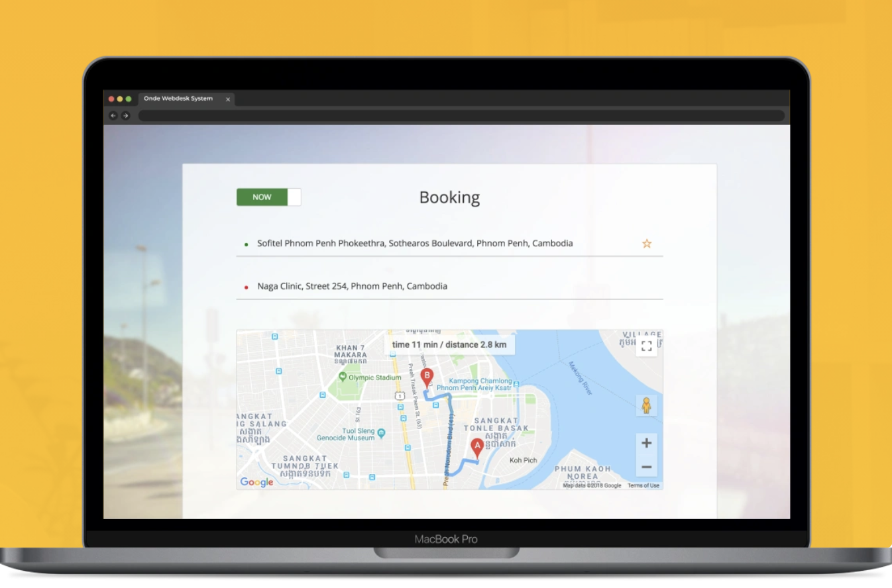Zoom out on the map
The width and height of the screenshot is (892, 588).
click(647, 467)
